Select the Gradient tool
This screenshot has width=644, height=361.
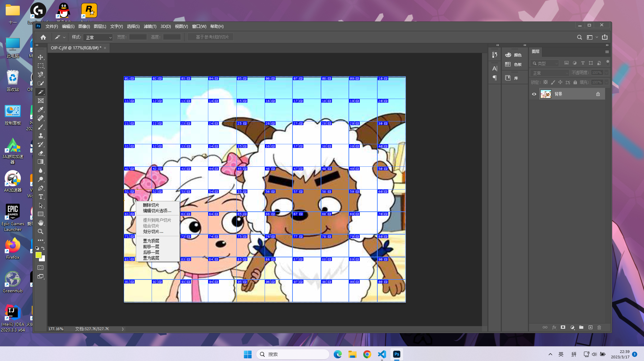click(x=41, y=162)
